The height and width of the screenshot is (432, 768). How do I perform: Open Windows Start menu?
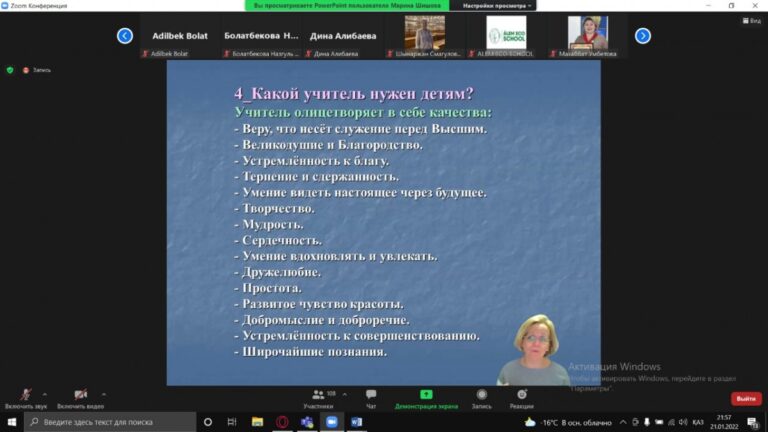(11, 422)
